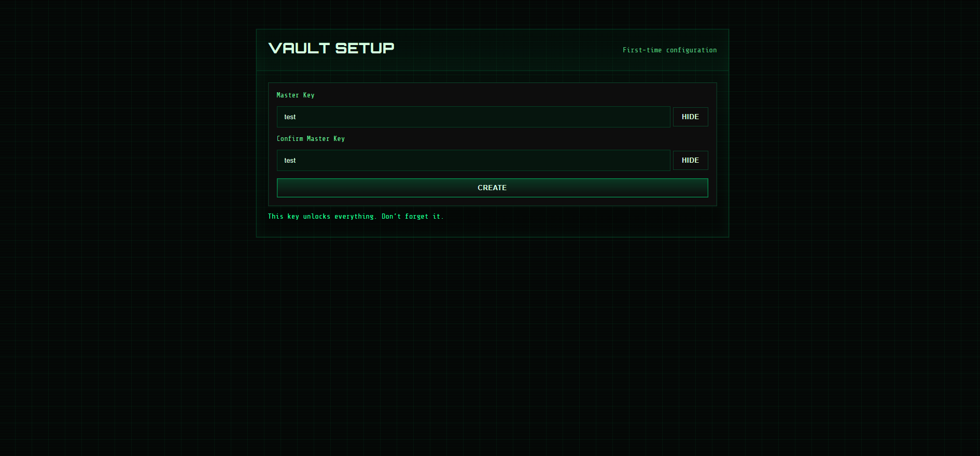Focus the Confirm Master Key input field

[473, 160]
